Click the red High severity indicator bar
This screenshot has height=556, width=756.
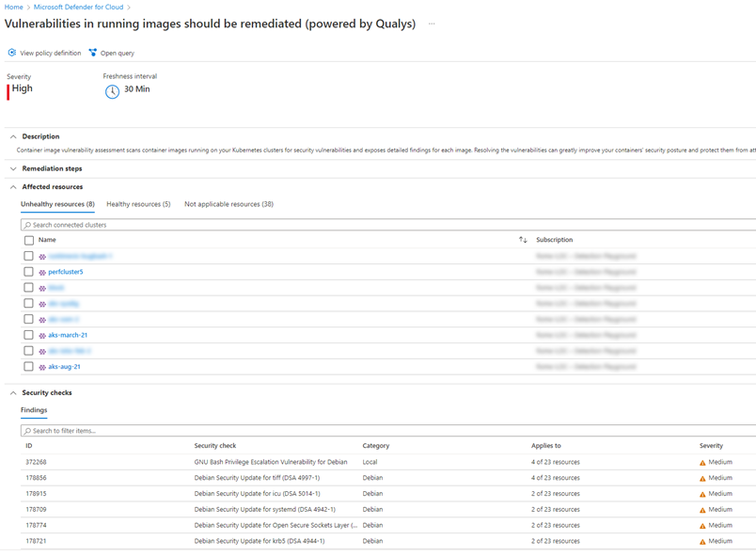(8, 92)
